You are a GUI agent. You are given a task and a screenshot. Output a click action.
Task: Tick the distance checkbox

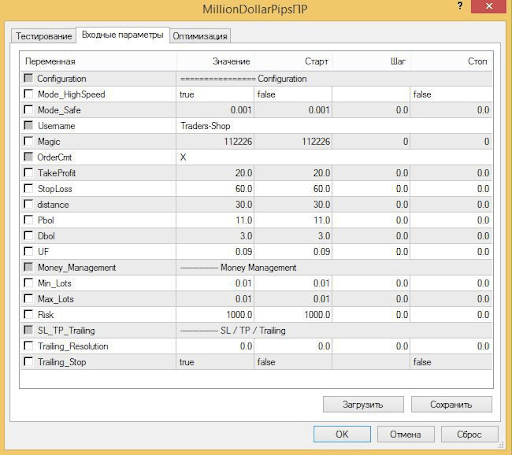(x=29, y=204)
